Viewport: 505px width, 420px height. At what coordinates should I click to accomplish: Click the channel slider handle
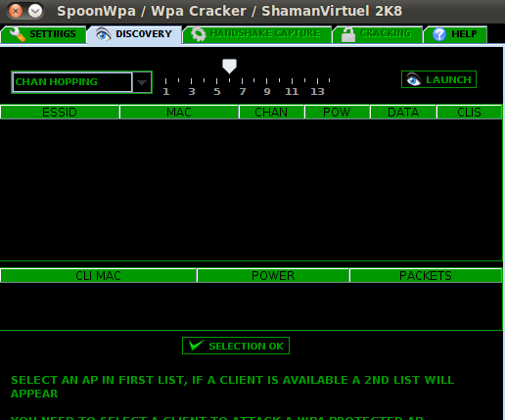[x=229, y=67]
